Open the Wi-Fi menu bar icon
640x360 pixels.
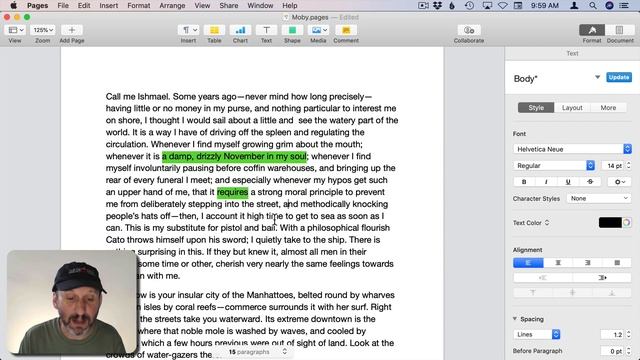tap(503, 5)
